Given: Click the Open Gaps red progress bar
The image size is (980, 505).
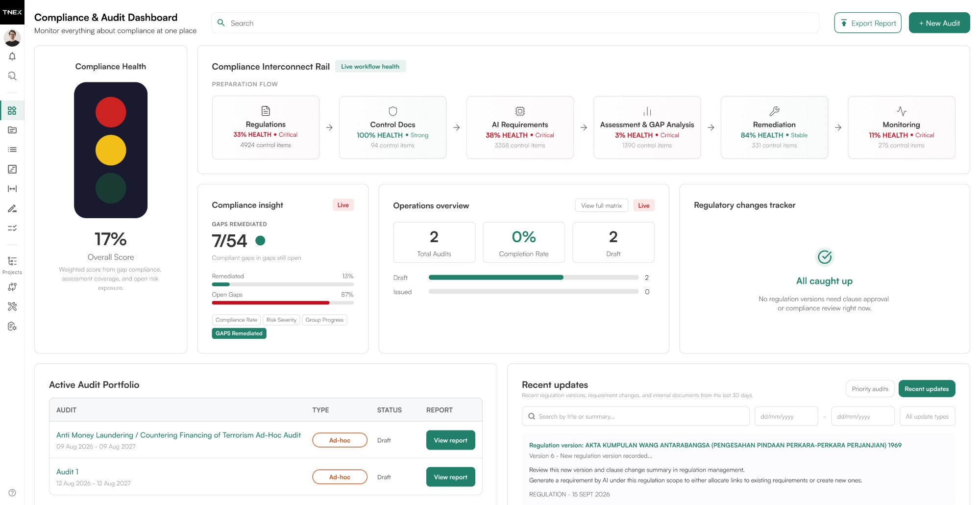Looking at the screenshot, I should pyautogui.click(x=270, y=303).
